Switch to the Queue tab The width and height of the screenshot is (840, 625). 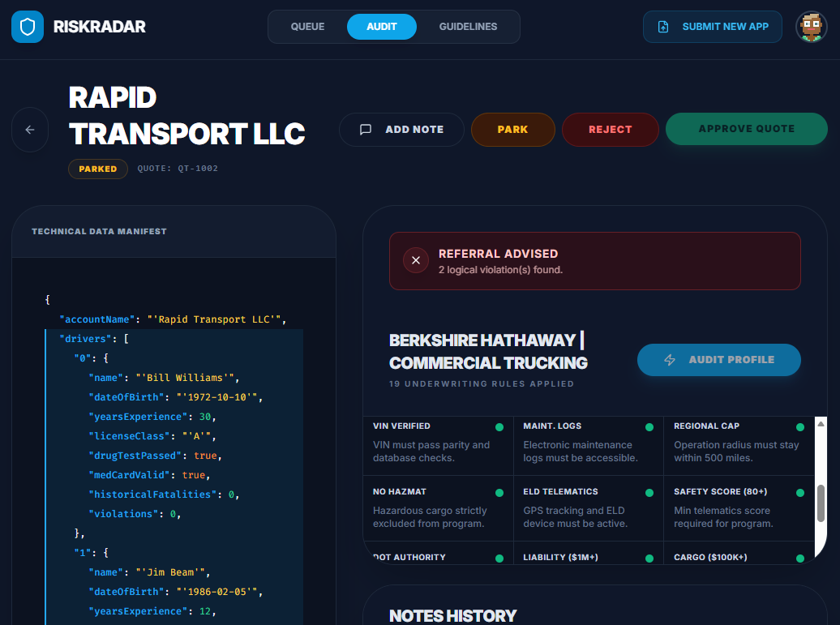coord(307,27)
